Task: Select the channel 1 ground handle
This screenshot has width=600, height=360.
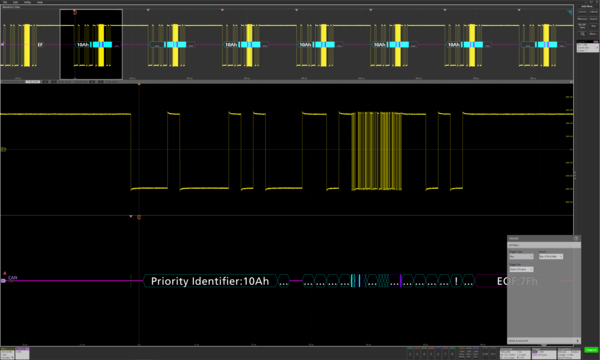Action: pos(3,149)
